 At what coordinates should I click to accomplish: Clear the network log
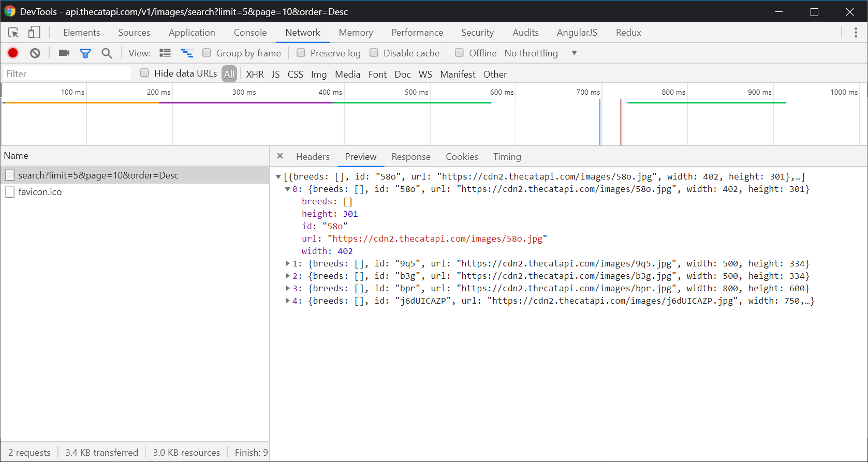point(35,53)
